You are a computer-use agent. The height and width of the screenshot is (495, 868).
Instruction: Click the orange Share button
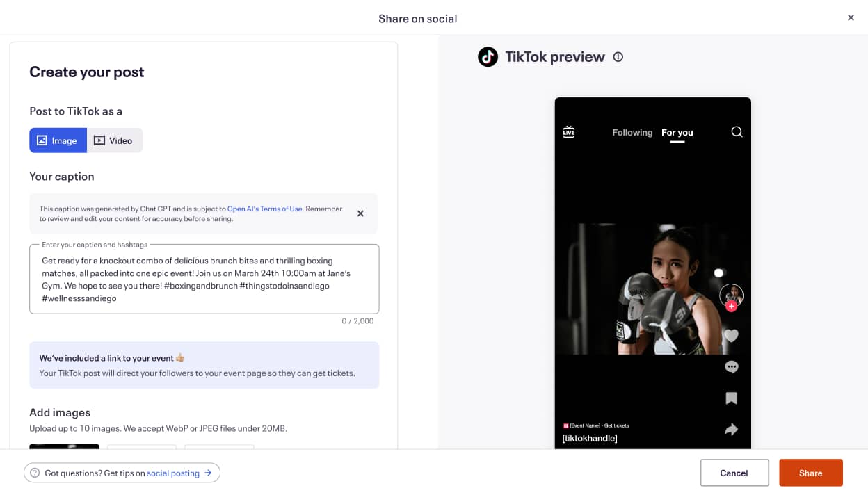[x=810, y=473]
